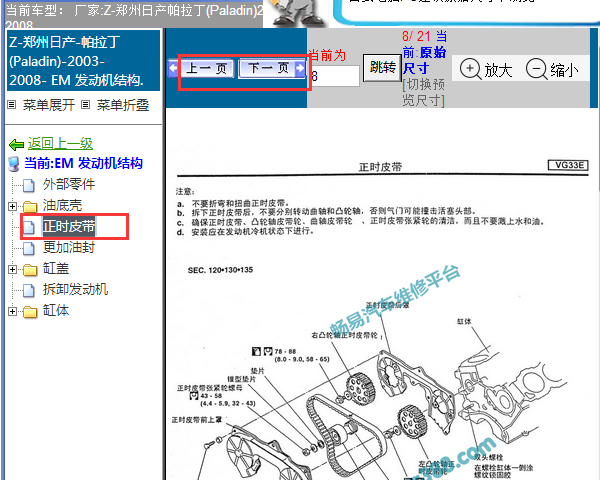Expand the 缸体 folder node

[12, 311]
